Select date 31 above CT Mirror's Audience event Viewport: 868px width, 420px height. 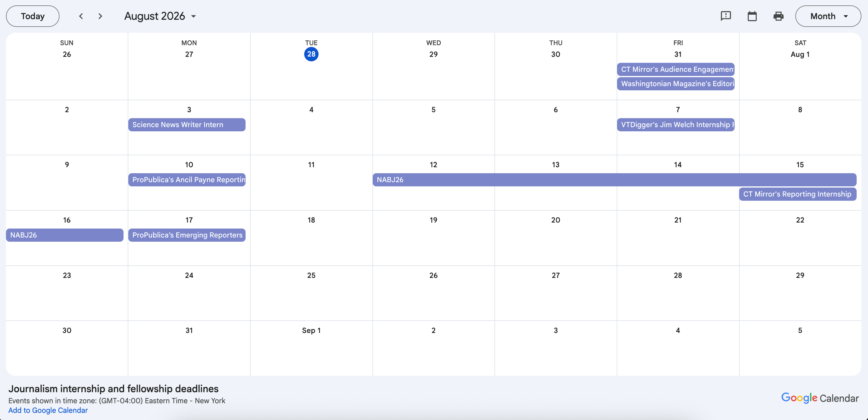pyautogui.click(x=678, y=54)
